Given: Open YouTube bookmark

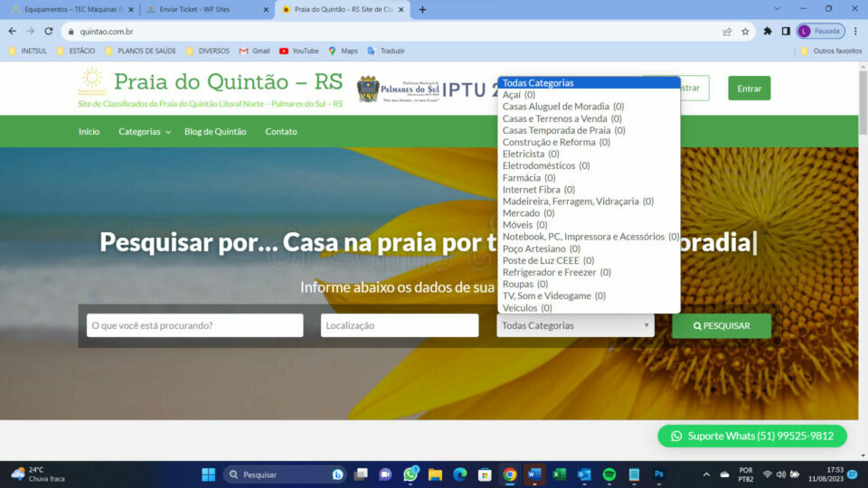Looking at the screenshot, I should coord(299,51).
